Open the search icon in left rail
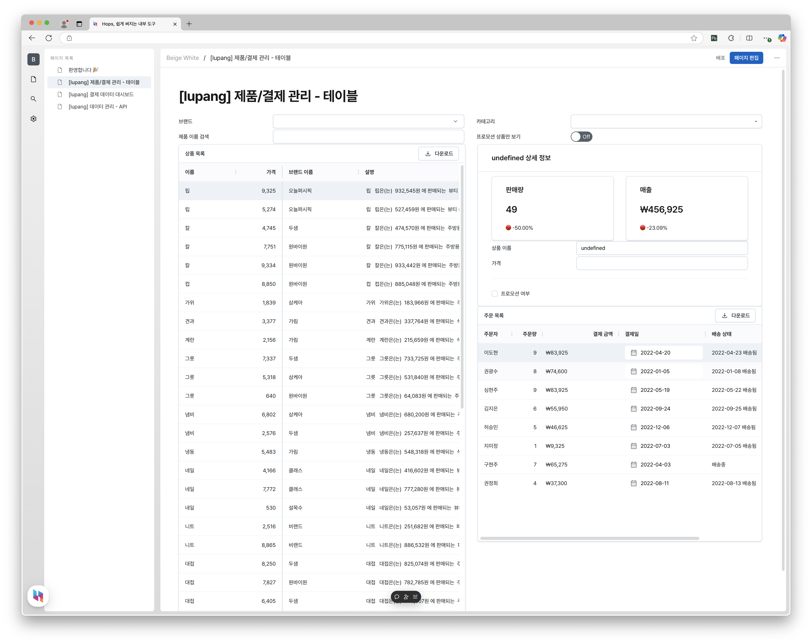812x644 pixels. tap(34, 99)
